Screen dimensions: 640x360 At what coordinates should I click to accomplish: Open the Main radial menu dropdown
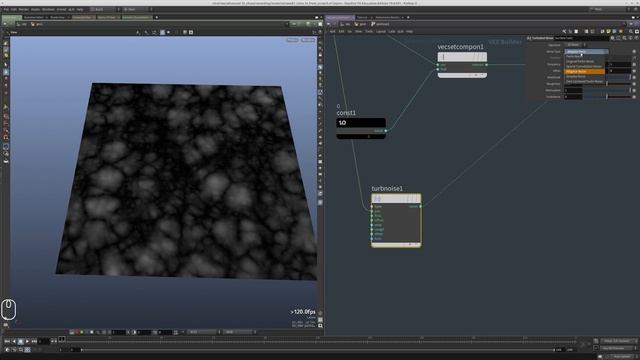(x=137, y=9)
